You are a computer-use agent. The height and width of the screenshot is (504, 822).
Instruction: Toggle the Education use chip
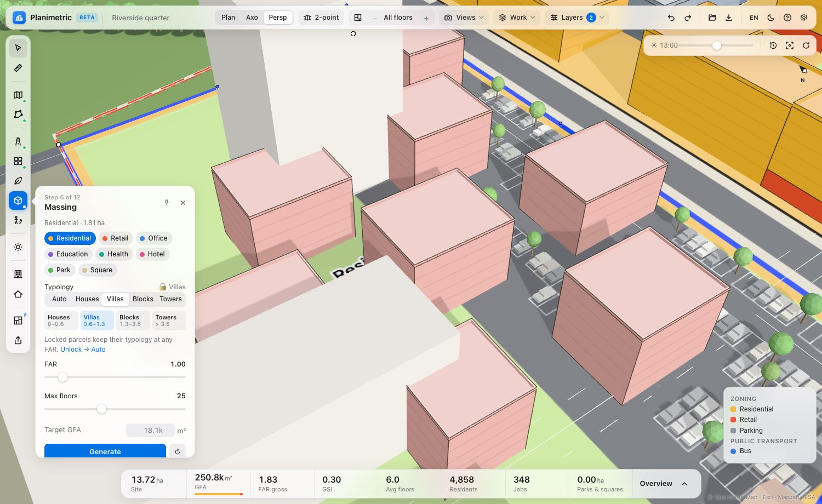(68, 254)
